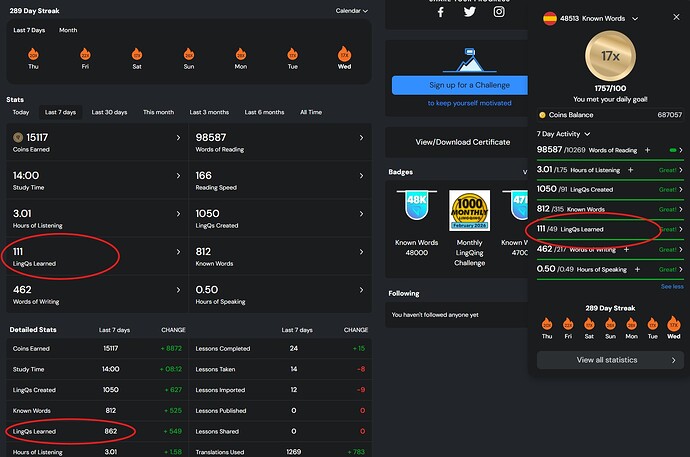Switch streak view to Month tab
This screenshot has height=457, width=690.
pos(68,30)
